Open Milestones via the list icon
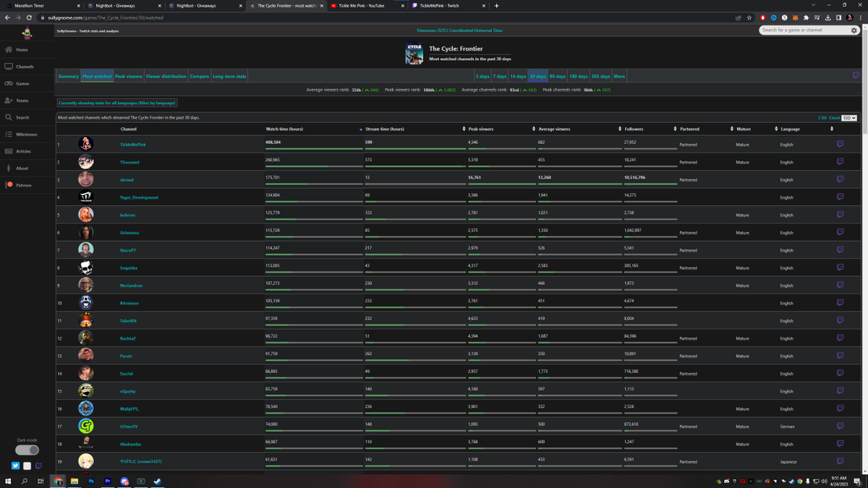 click(9, 134)
